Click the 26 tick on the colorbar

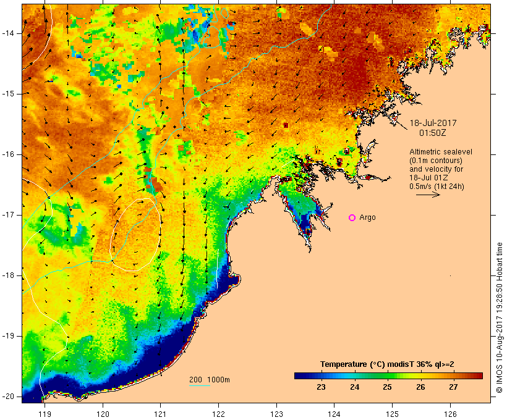tap(420, 387)
